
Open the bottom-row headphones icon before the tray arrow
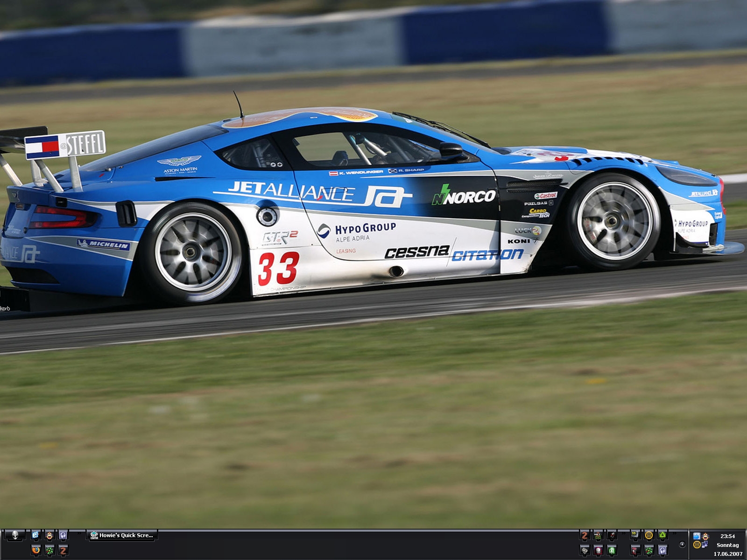coord(662,550)
